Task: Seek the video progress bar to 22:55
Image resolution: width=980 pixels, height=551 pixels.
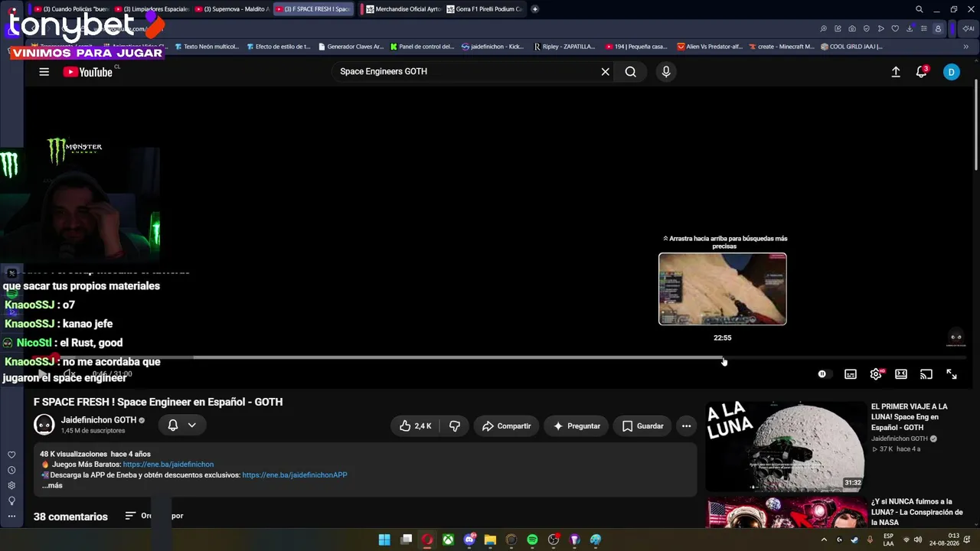Action: pos(723,357)
